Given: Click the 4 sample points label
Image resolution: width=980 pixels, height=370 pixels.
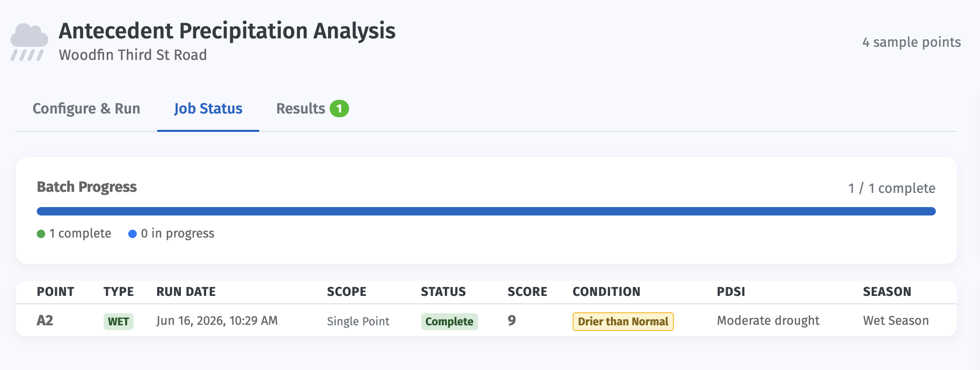Looking at the screenshot, I should [912, 42].
